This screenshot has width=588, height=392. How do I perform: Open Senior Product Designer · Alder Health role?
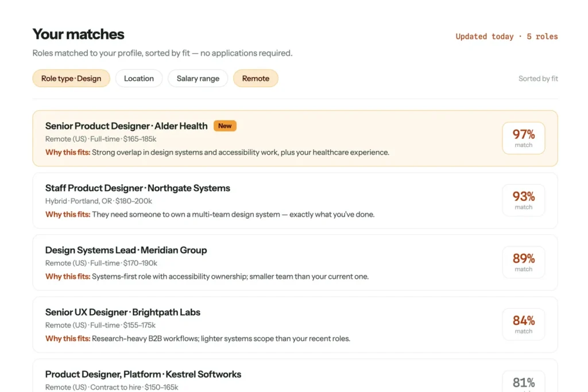(x=295, y=138)
